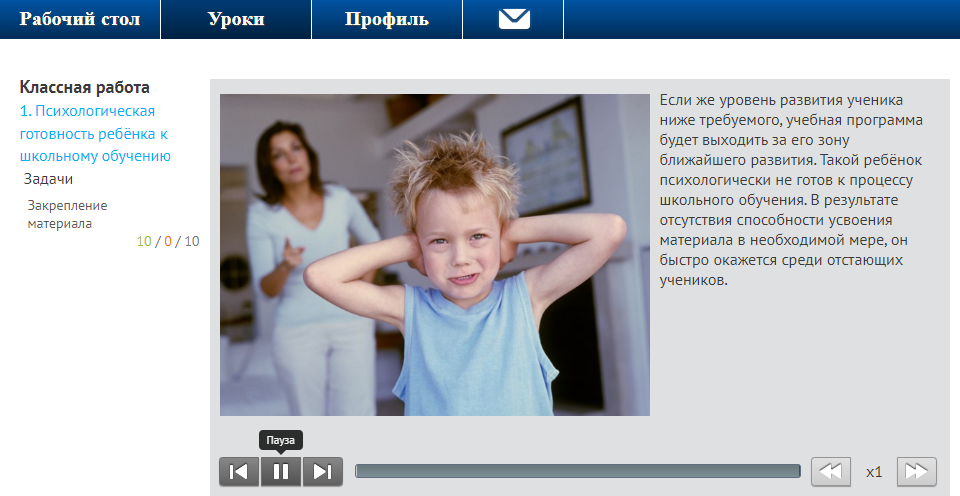
Task: Go to the Профиль tab
Action: point(387,19)
